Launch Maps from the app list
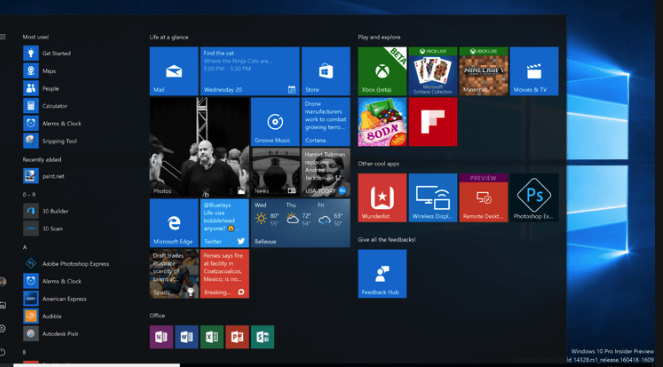The width and height of the screenshot is (663, 367). (39, 71)
